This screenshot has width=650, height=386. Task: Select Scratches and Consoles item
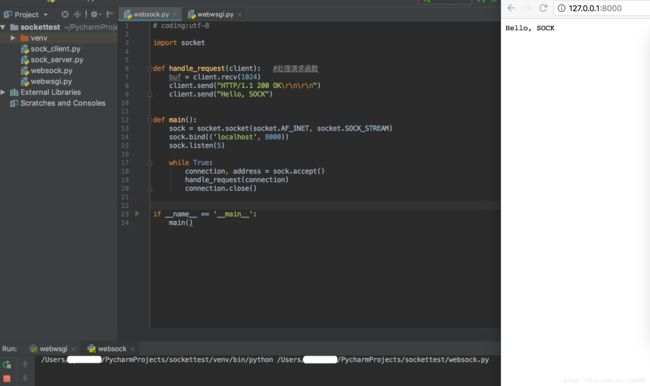pos(63,103)
